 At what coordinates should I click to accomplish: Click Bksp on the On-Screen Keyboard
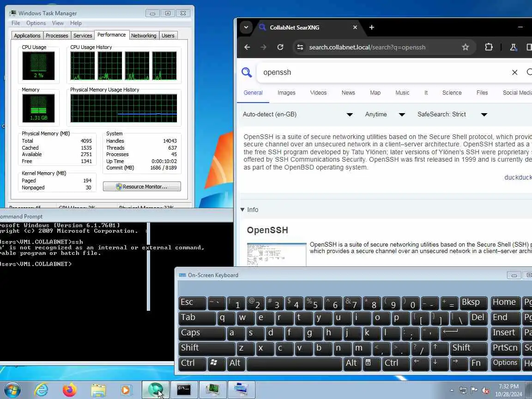tap(473, 302)
